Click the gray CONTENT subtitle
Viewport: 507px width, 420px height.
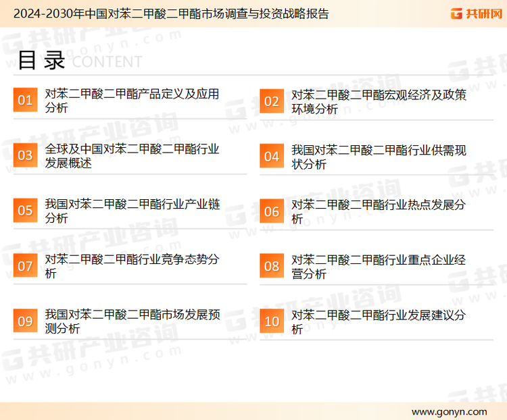[x=107, y=61]
